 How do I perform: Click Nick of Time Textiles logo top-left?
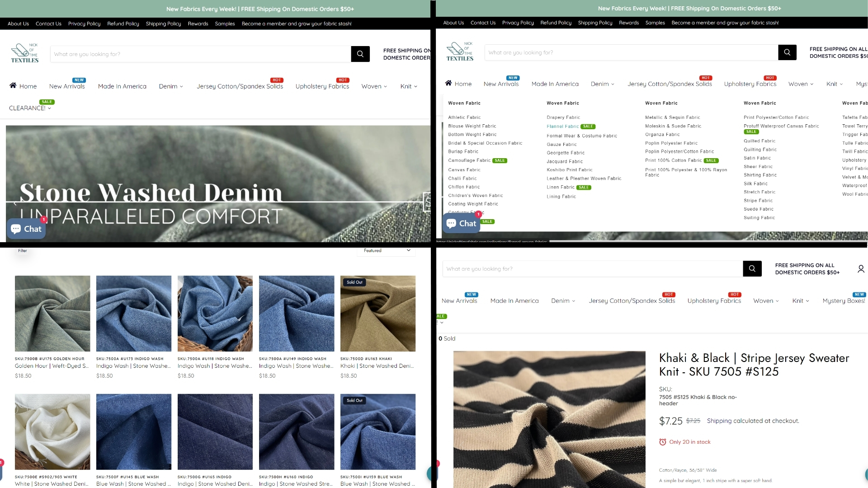pos(24,53)
